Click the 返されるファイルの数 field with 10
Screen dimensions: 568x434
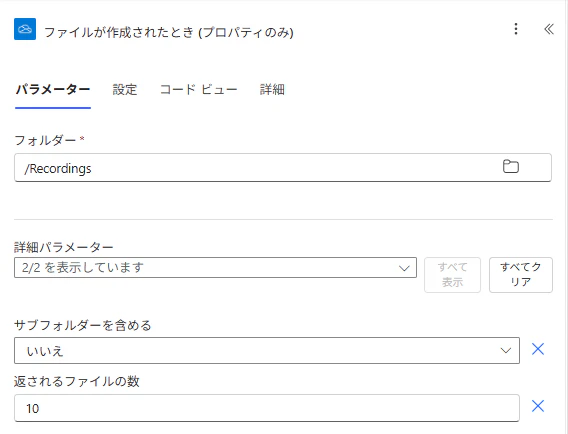click(267, 408)
